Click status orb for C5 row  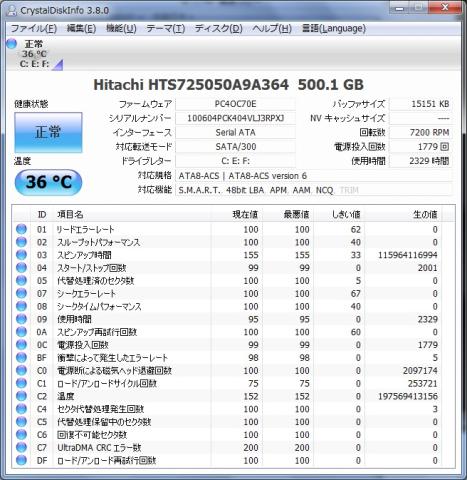(x=21, y=422)
